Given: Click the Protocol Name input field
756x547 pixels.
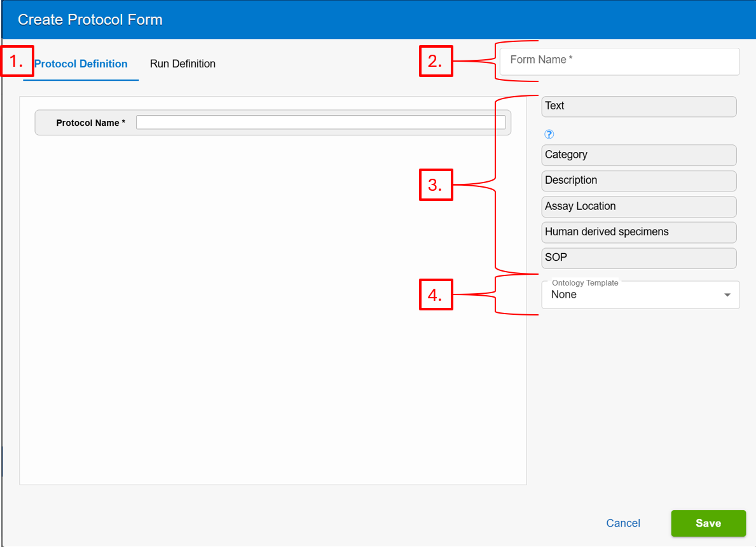Looking at the screenshot, I should click(x=322, y=122).
